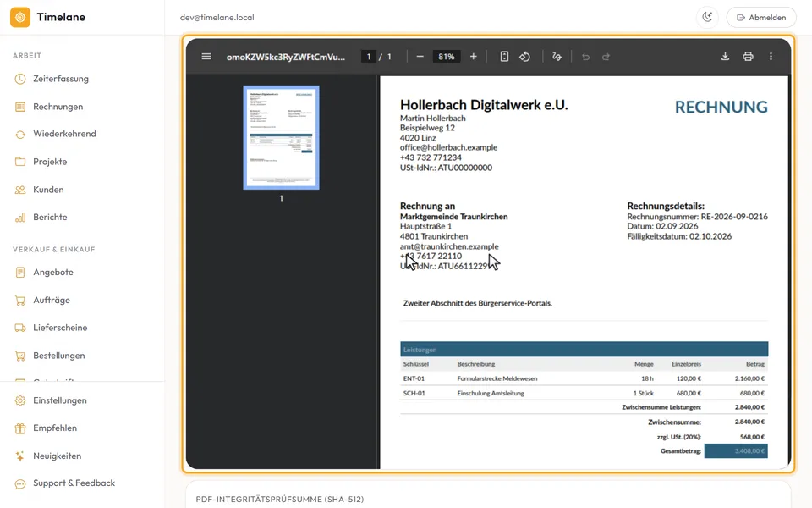The width and height of the screenshot is (812, 508).
Task: Click the fit-to-page icon
Action: tap(504, 57)
